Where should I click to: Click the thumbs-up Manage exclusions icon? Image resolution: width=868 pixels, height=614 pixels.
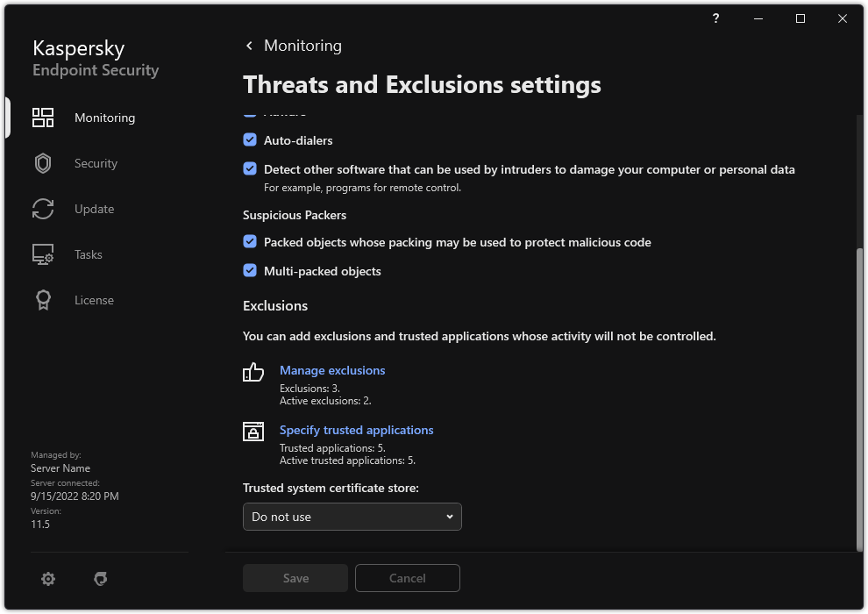(x=253, y=372)
